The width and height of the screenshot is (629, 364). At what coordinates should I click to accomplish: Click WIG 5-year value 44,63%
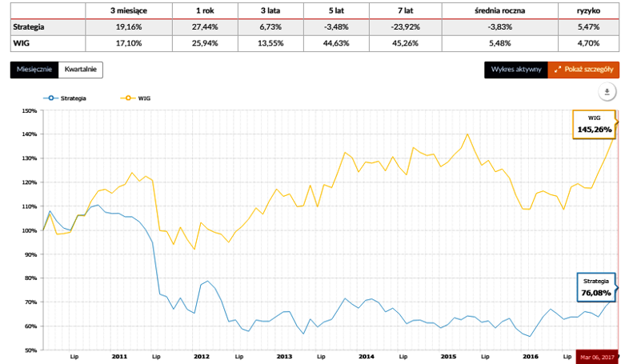pyautogui.click(x=336, y=43)
